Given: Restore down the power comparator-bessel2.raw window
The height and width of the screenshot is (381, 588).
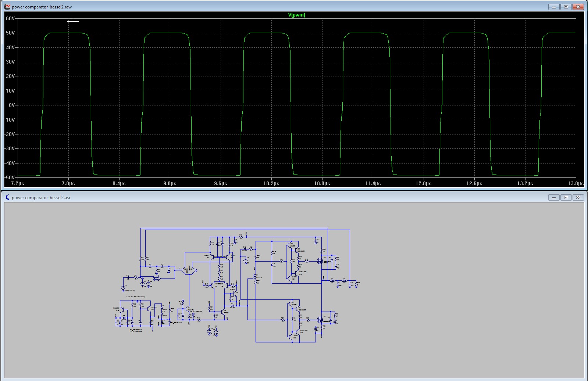Looking at the screenshot, I should click(x=566, y=7).
